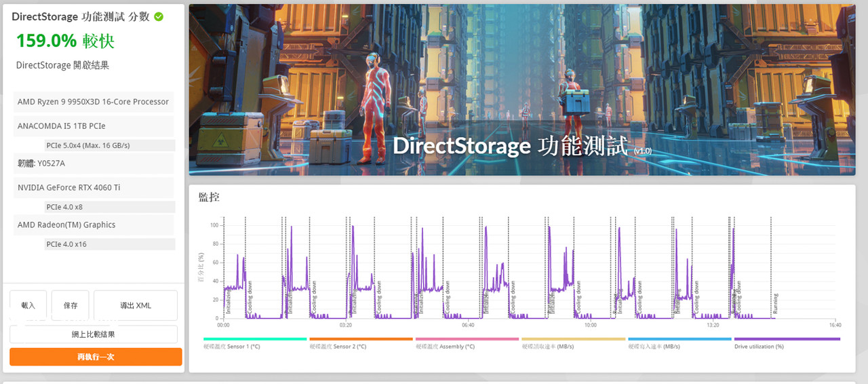Screen dimensions: 868x384
Task: Click the AMD Radeon(TM) Graphics row
Action: [x=94, y=225]
